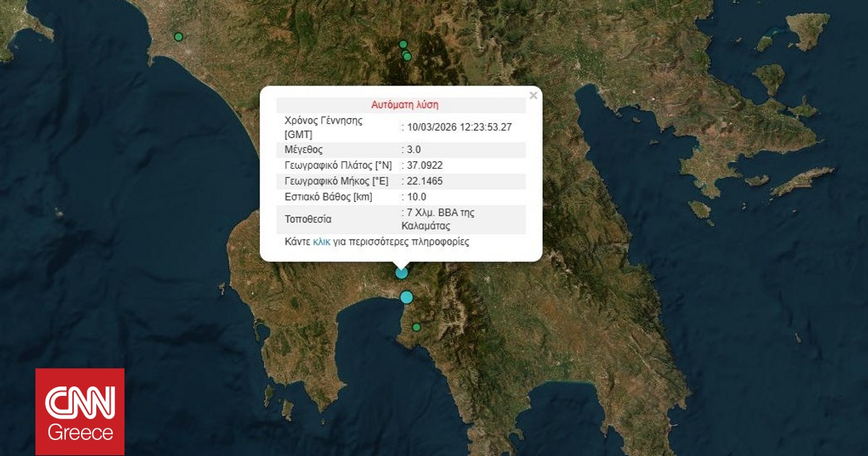Click the lone green marker in the northwest
The image size is (868, 456).
click(179, 37)
